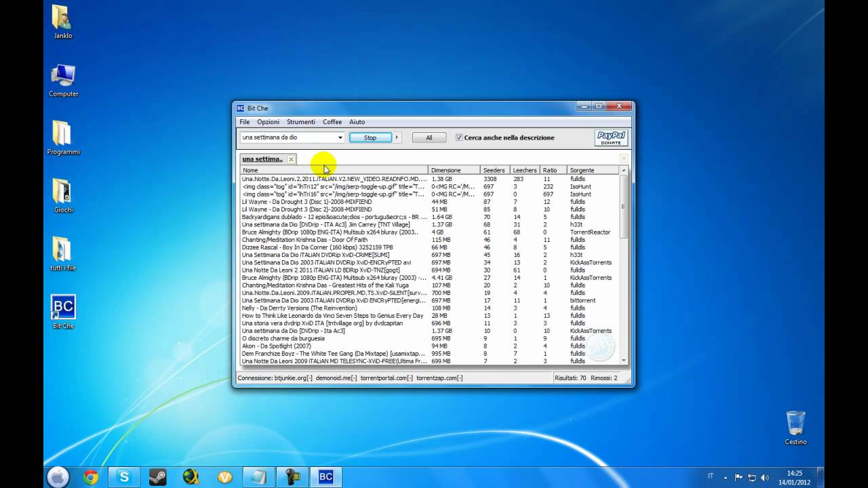Click the TorrentReactor source cell
868x488 pixels.
[590, 232]
